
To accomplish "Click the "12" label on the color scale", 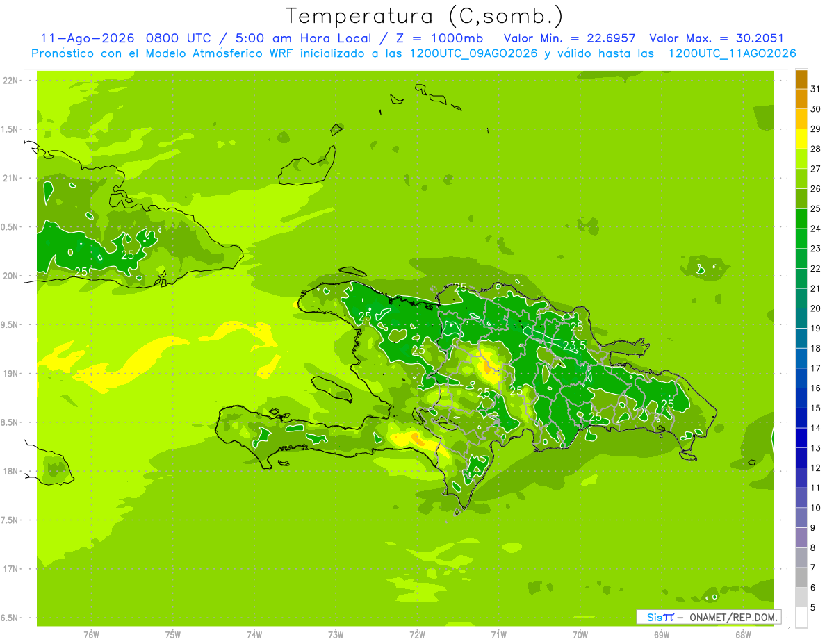I will click(816, 468).
